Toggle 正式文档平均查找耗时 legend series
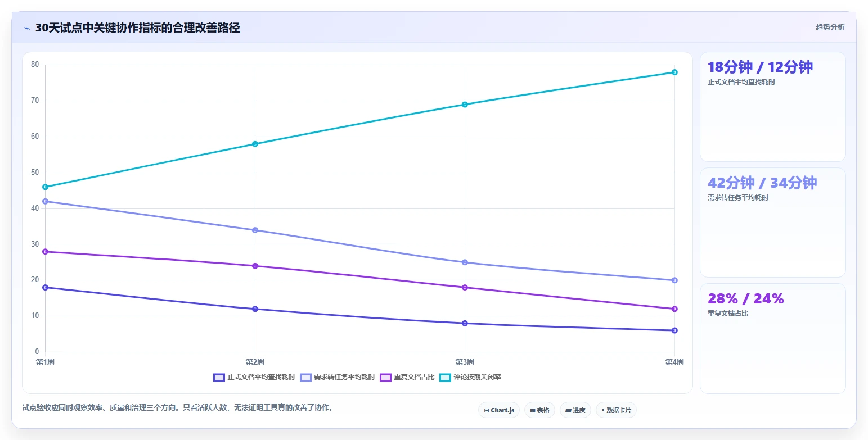 point(254,377)
